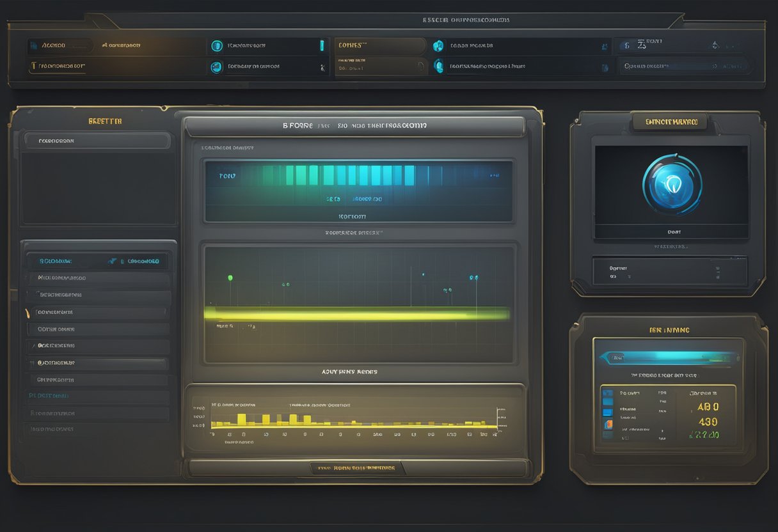Toggle the green dot marker on the graph
This screenshot has height=532, width=778.
(x=230, y=278)
